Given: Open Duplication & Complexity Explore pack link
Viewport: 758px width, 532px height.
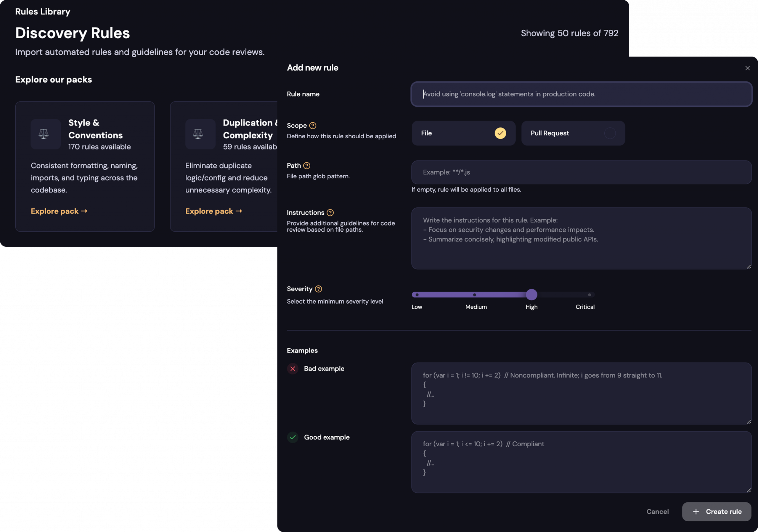Looking at the screenshot, I should [x=213, y=211].
